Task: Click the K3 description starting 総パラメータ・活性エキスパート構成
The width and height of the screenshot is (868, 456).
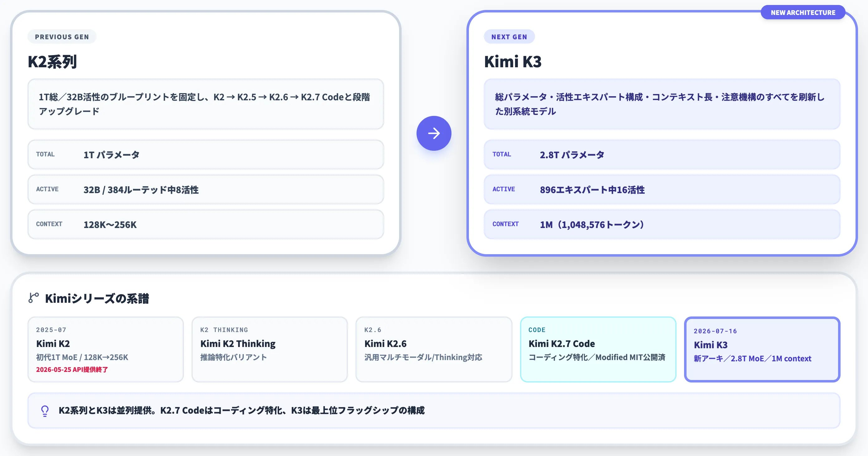Action: pos(662,104)
